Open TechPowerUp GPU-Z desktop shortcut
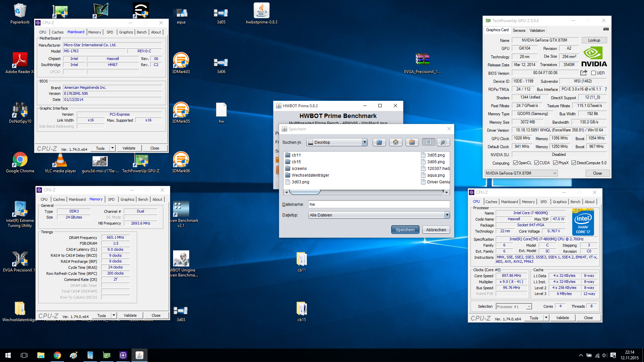Image resolution: width=644 pixels, height=362 pixels. (x=141, y=163)
